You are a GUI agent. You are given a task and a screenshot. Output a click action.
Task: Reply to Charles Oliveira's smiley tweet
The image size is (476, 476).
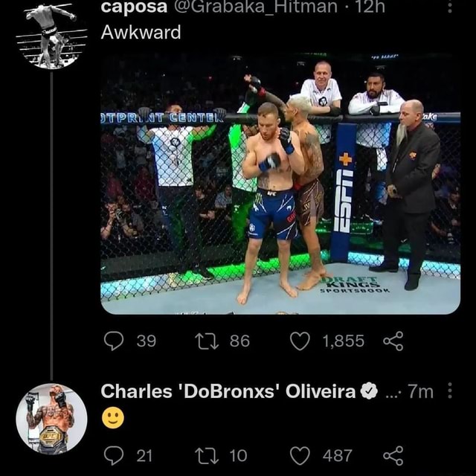point(114,455)
